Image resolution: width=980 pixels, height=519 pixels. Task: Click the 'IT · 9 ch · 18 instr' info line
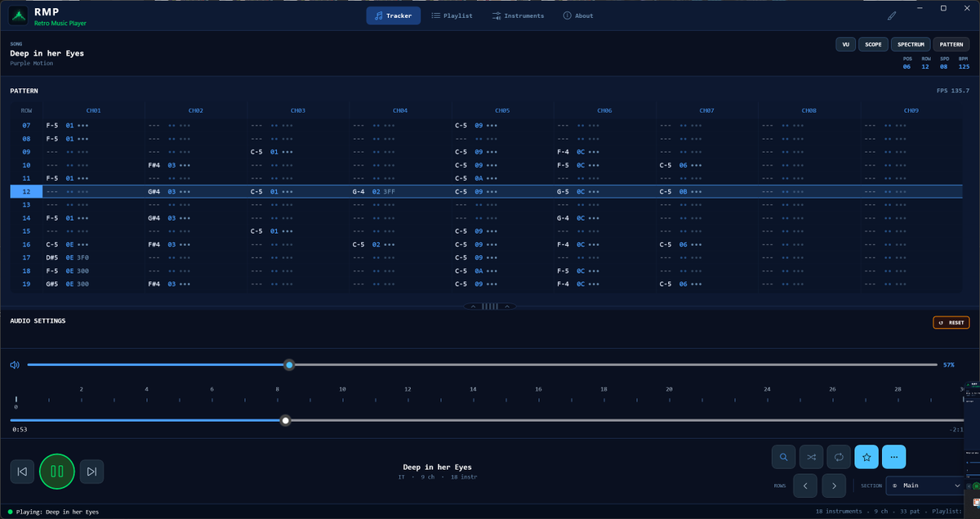[437, 476]
